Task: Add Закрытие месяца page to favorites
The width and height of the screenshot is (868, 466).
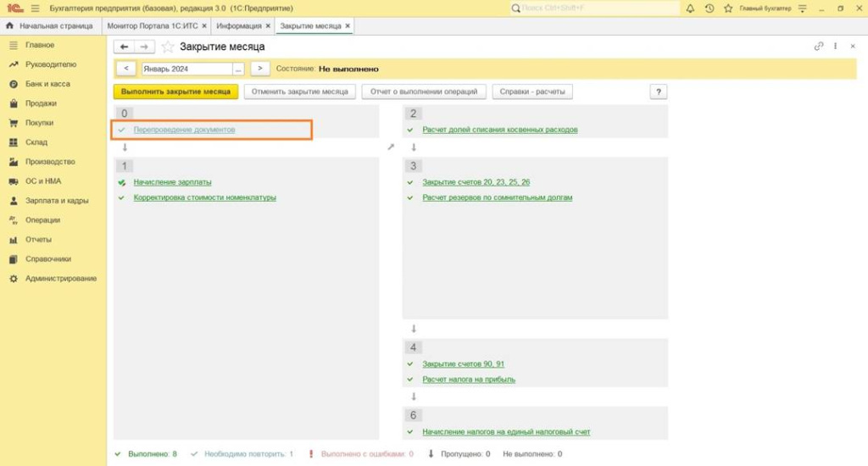Action: click(168, 47)
